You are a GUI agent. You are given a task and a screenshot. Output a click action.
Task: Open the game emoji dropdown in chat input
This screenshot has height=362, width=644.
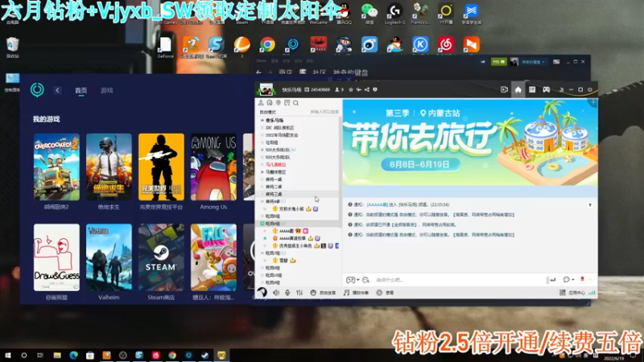click(x=353, y=280)
